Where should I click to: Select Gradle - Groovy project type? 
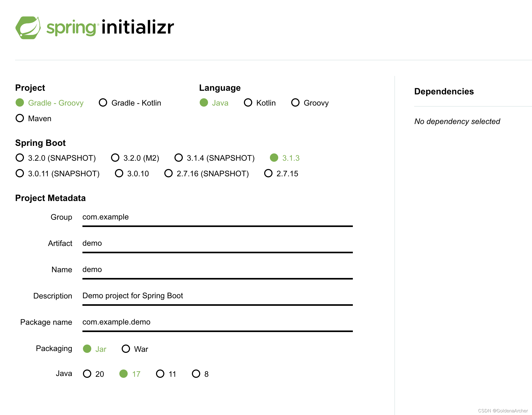pos(50,103)
